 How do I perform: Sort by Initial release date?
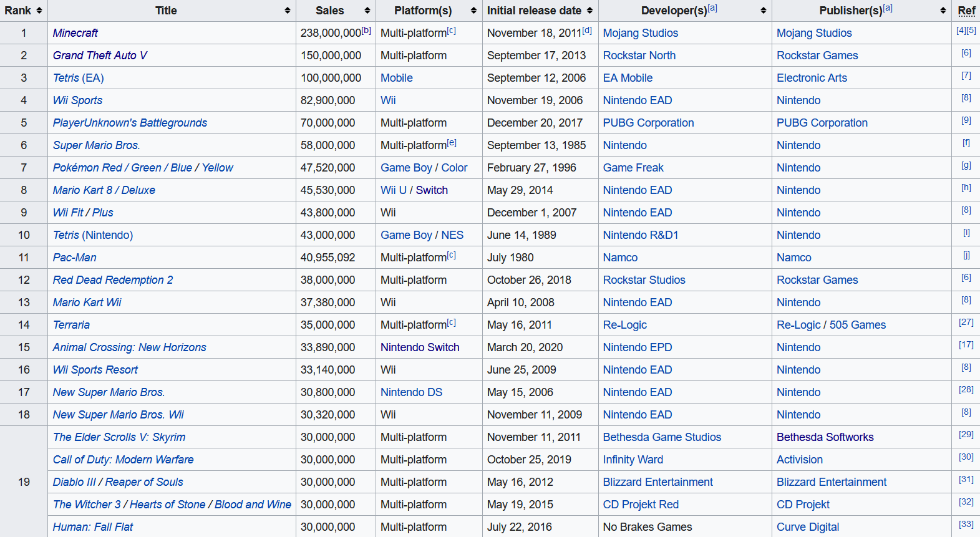[x=589, y=11]
